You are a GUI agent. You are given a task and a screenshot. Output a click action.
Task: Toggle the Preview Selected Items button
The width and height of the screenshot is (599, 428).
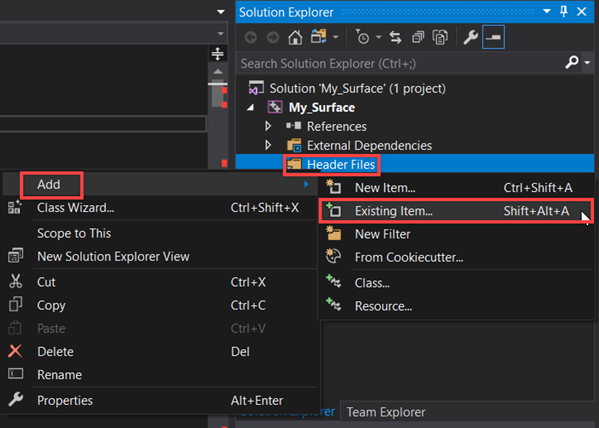493,37
